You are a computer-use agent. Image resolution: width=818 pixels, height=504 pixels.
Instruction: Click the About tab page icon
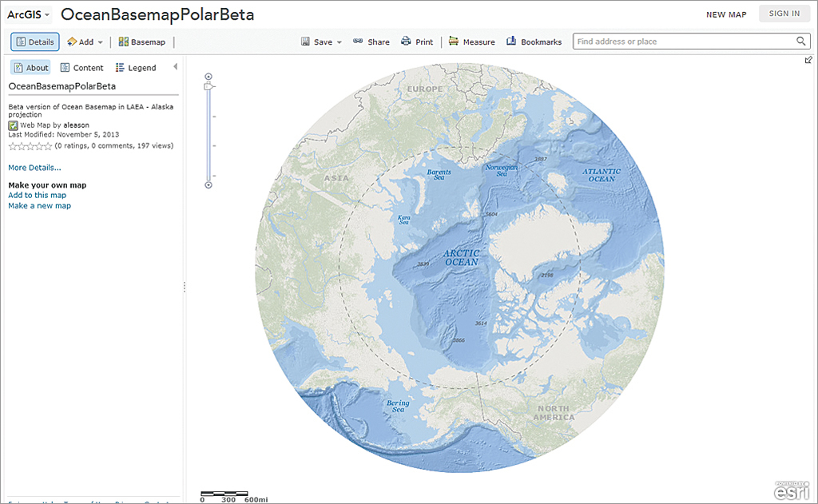[x=18, y=68]
